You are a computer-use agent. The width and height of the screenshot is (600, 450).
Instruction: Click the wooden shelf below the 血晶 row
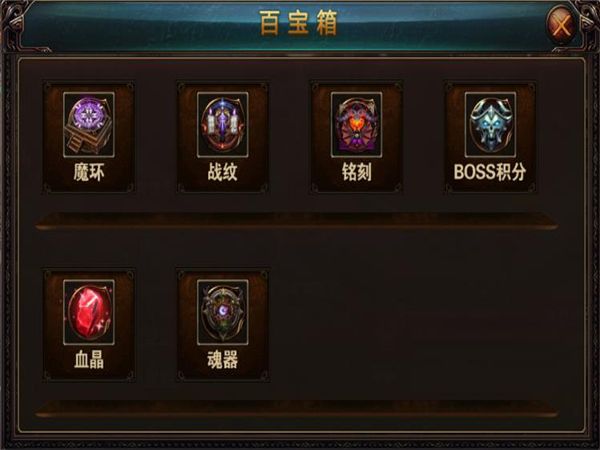[297, 409]
